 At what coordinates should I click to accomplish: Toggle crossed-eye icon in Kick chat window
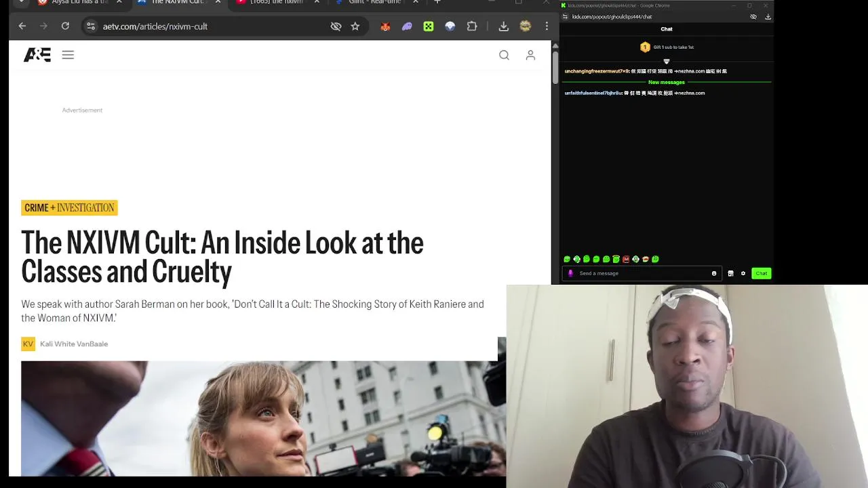753,16
